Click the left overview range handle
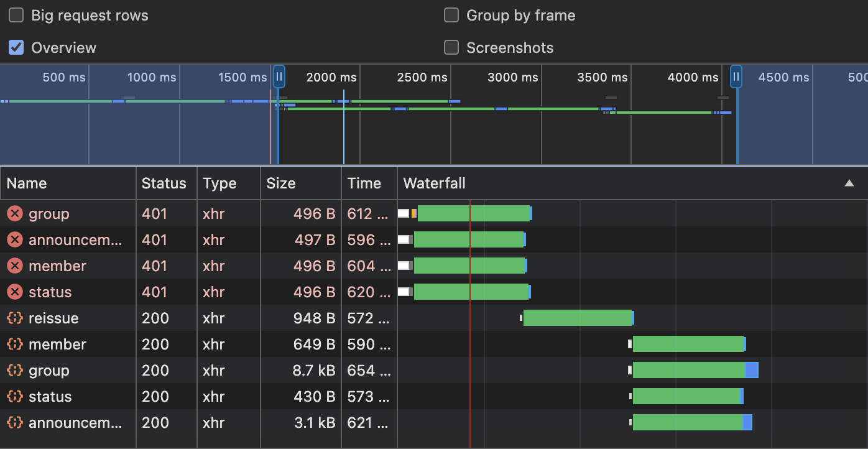868x449 pixels. tap(279, 77)
